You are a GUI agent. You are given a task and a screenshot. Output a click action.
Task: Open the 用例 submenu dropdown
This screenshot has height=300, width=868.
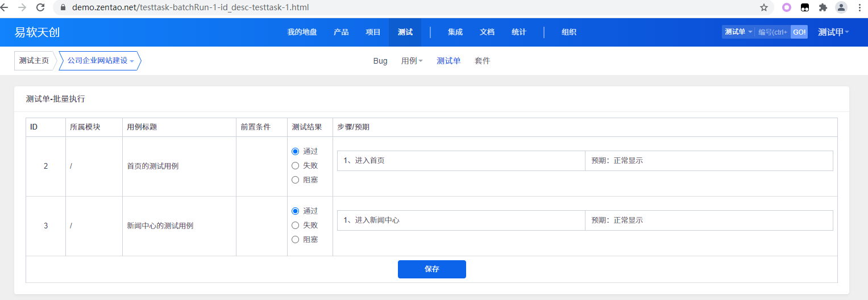412,61
